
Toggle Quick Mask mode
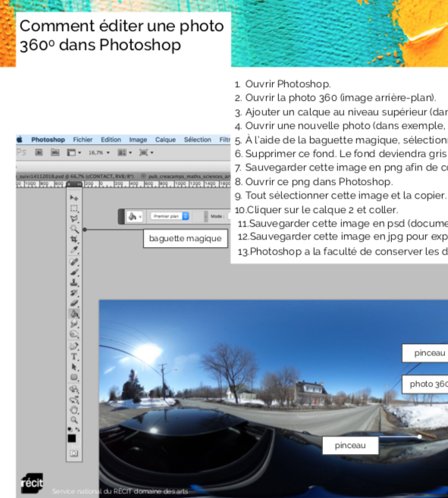click(74, 453)
